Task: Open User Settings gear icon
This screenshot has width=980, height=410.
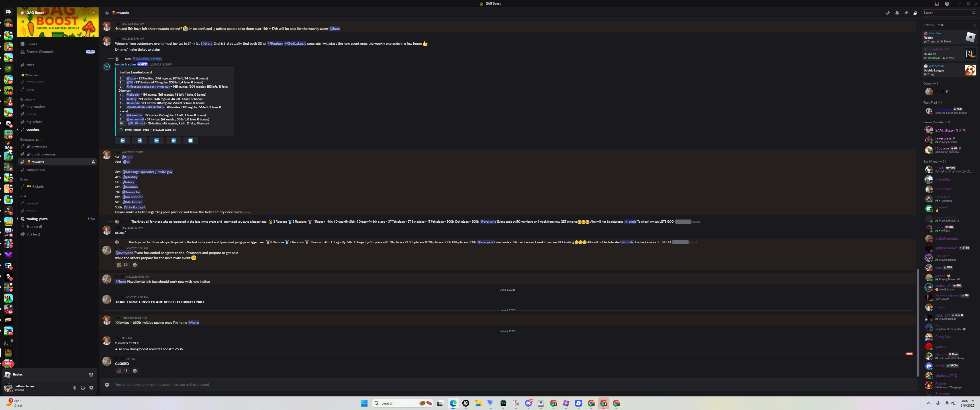Action: point(91,388)
